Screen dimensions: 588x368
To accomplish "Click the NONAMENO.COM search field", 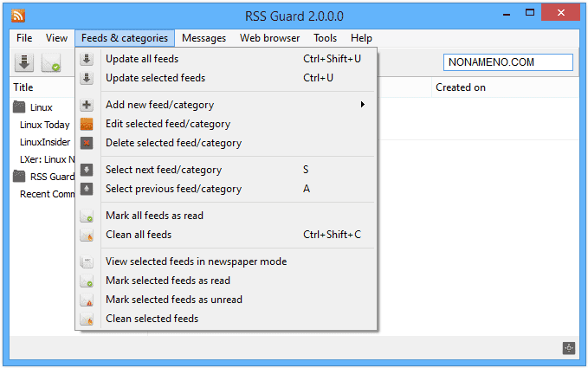I will (507, 62).
